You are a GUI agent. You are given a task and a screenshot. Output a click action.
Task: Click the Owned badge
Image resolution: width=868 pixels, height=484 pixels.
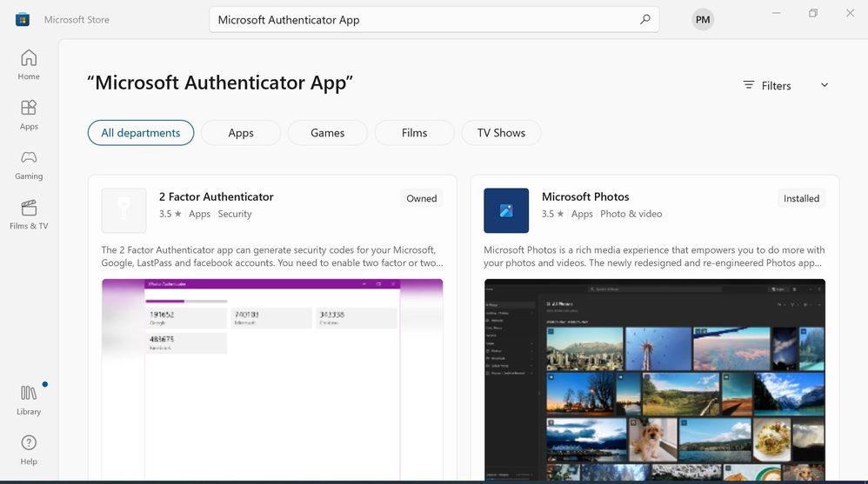point(421,198)
